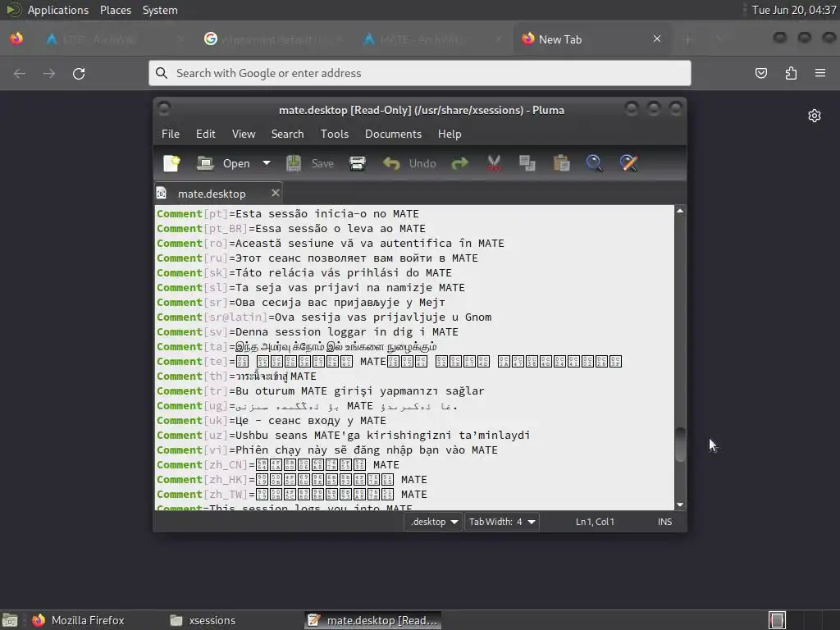Redo action with green arrow icon
Viewport: 840px width, 630px height.
pyautogui.click(x=459, y=163)
